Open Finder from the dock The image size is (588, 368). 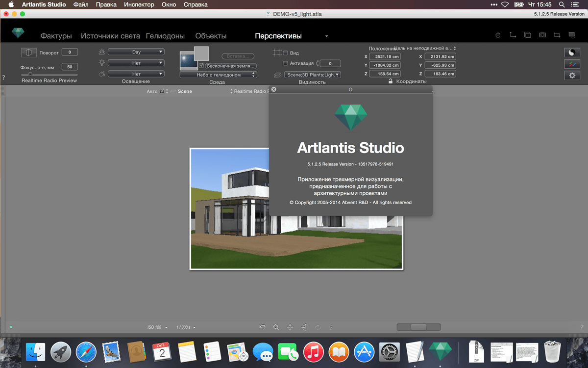coord(36,352)
